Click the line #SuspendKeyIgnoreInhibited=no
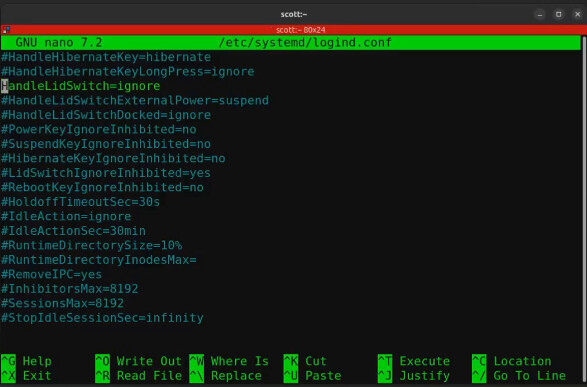Screen dimensions: 587x387 (x=106, y=144)
